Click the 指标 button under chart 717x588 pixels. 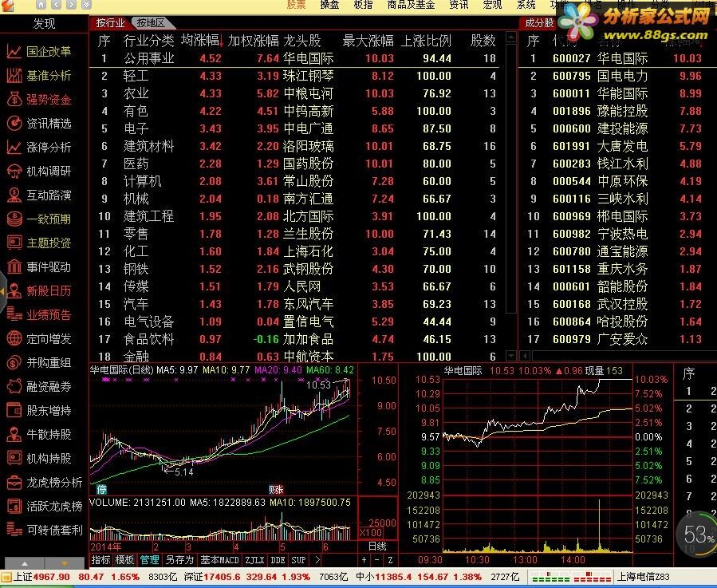point(100,559)
